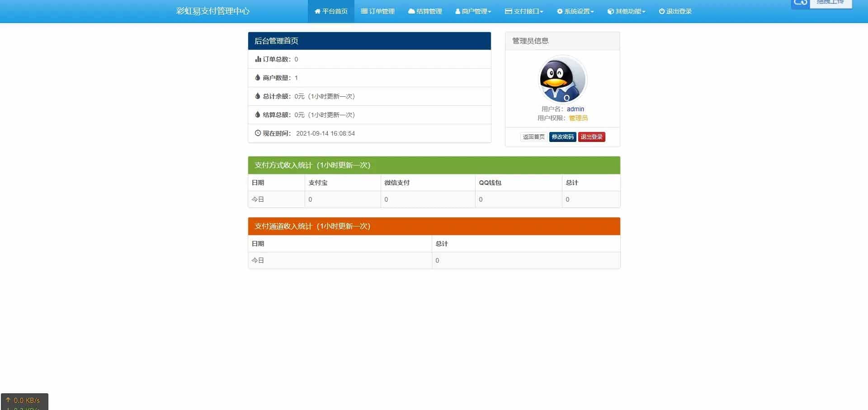Click the gear icon for system settings
The image size is (868, 410).
[x=560, y=11]
